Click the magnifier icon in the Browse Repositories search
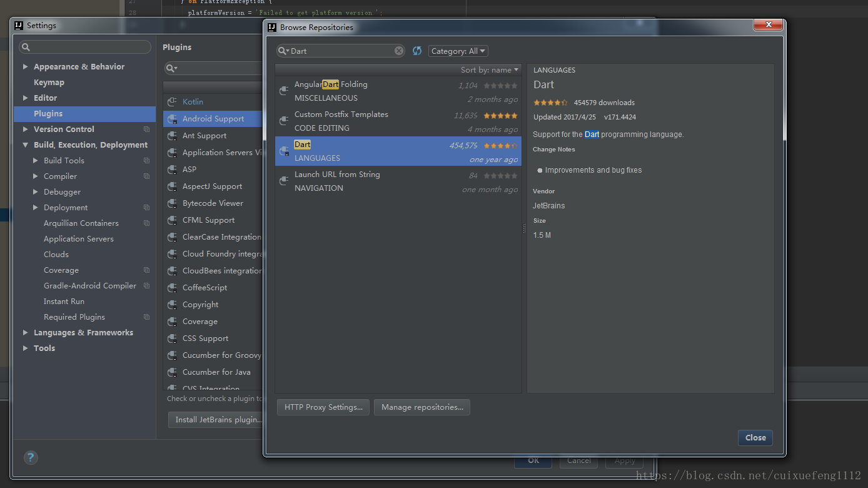This screenshot has width=868, height=488. coord(284,51)
